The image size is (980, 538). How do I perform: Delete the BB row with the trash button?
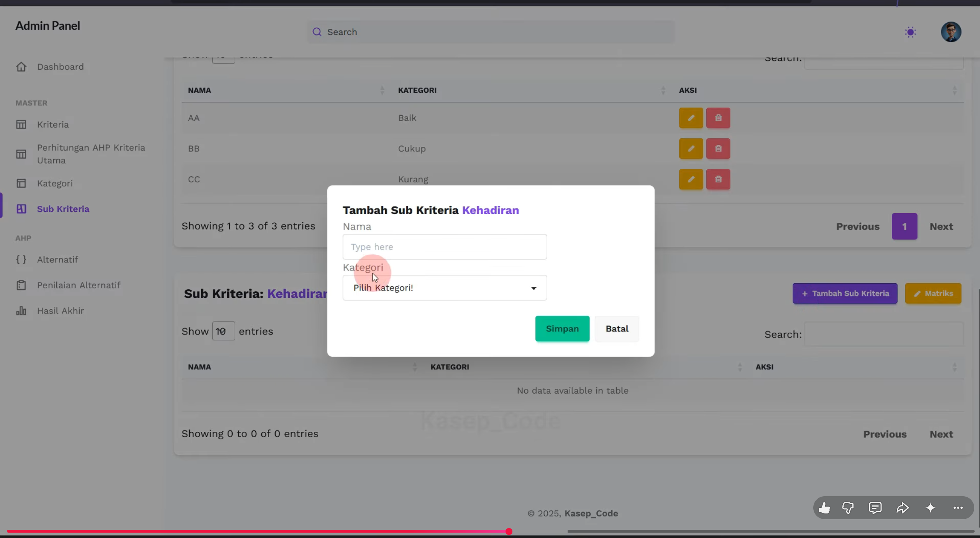coord(718,149)
